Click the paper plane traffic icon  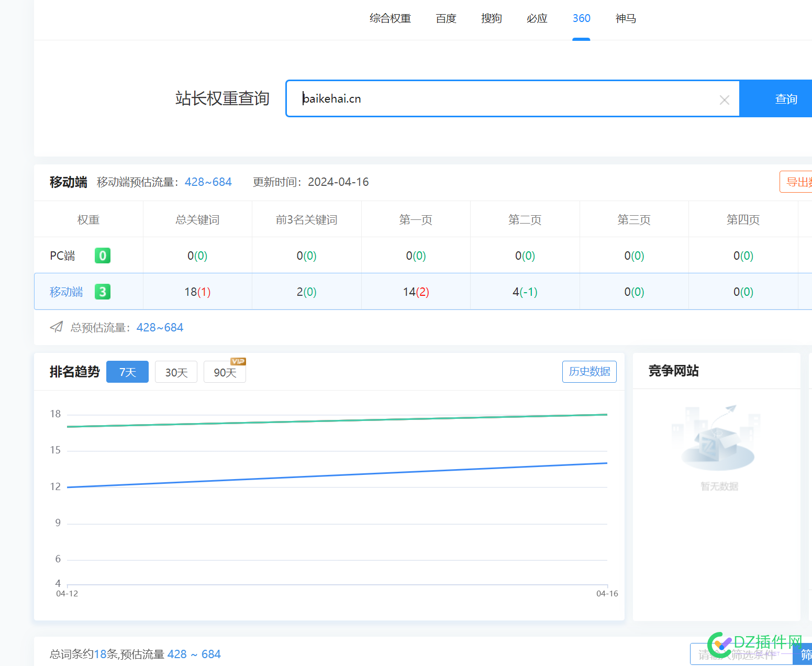57,327
